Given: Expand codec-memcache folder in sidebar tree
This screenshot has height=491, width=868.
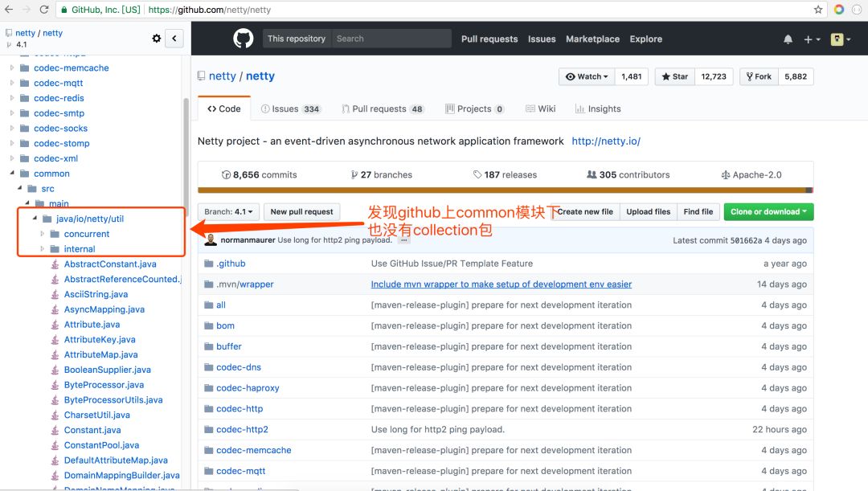Looking at the screenshot, I should 11,68.
